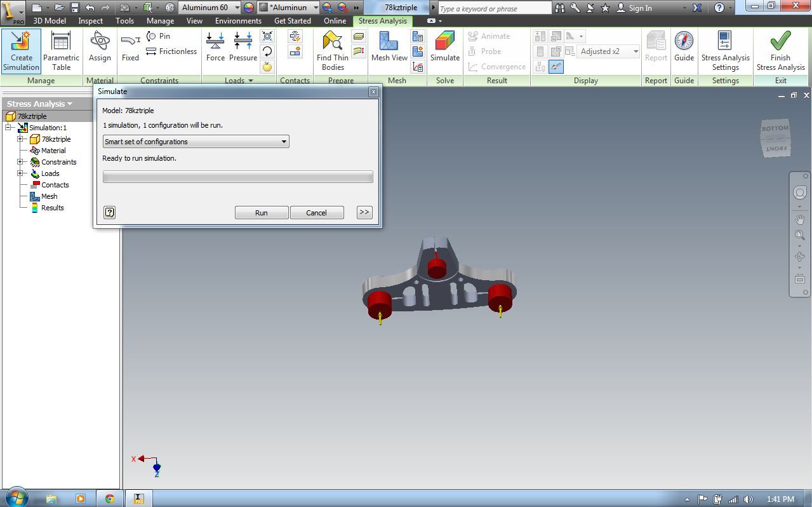Open the Parametric Table tool
The image size is (812, 507).
[x=61, y=51]
